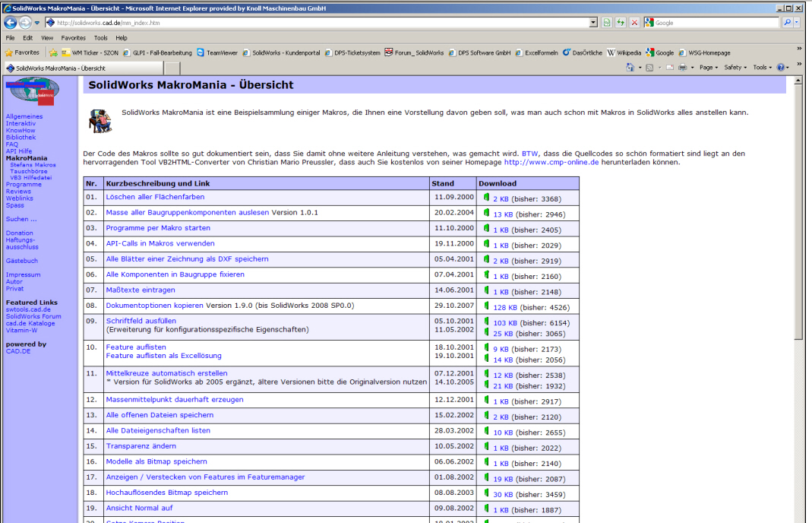
Task: Open the address bar dropdown arrow
Action: pyautogui.click(x=593, y=23)
